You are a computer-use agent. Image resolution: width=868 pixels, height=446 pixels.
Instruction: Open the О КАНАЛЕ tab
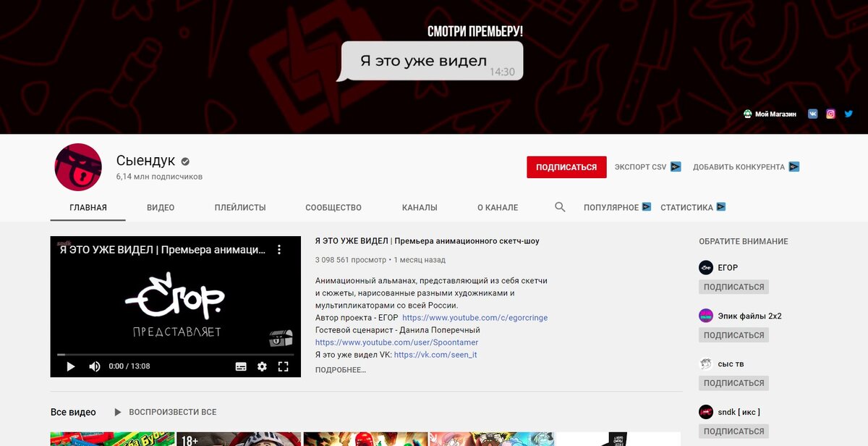[498, 207]
